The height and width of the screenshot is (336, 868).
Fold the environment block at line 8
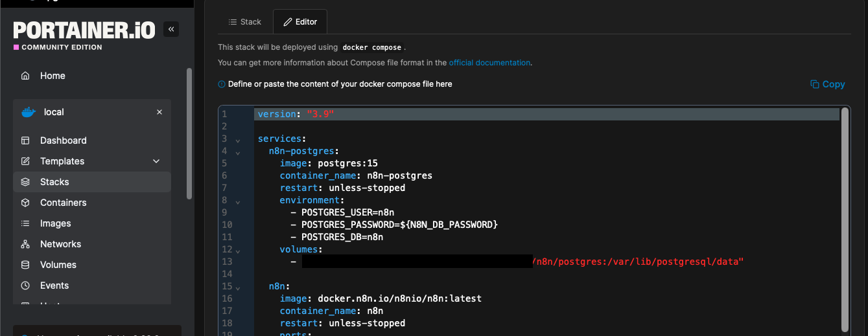(238, 202)
